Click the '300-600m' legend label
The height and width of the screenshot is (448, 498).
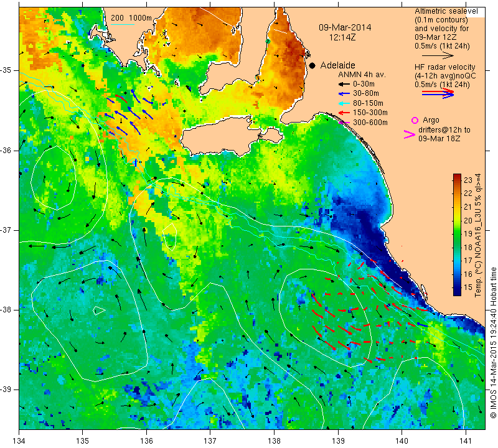click(x=370, y=123)
